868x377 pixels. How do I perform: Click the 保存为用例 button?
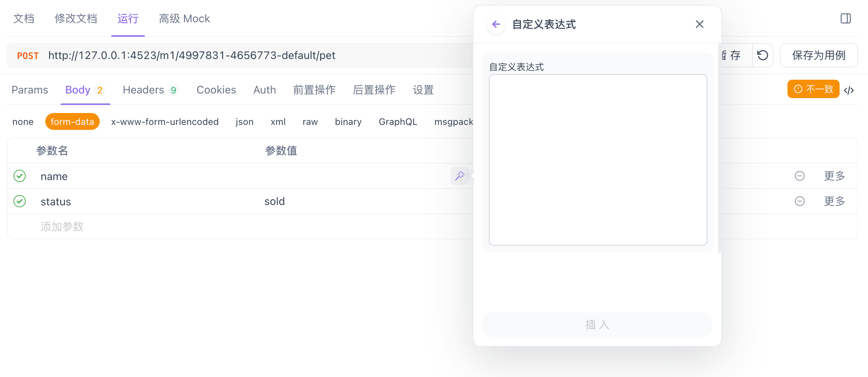(x=819, y=55)
